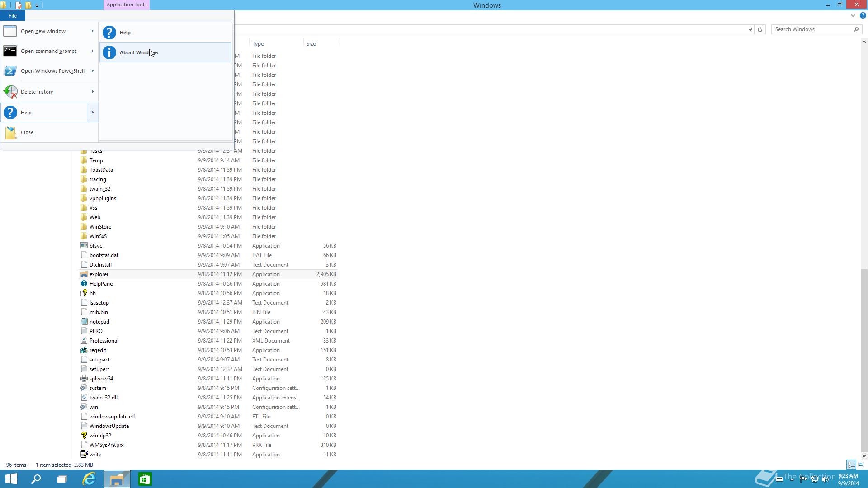
Task: Click the twain_32.dll file name
Action: click(103, 398)
